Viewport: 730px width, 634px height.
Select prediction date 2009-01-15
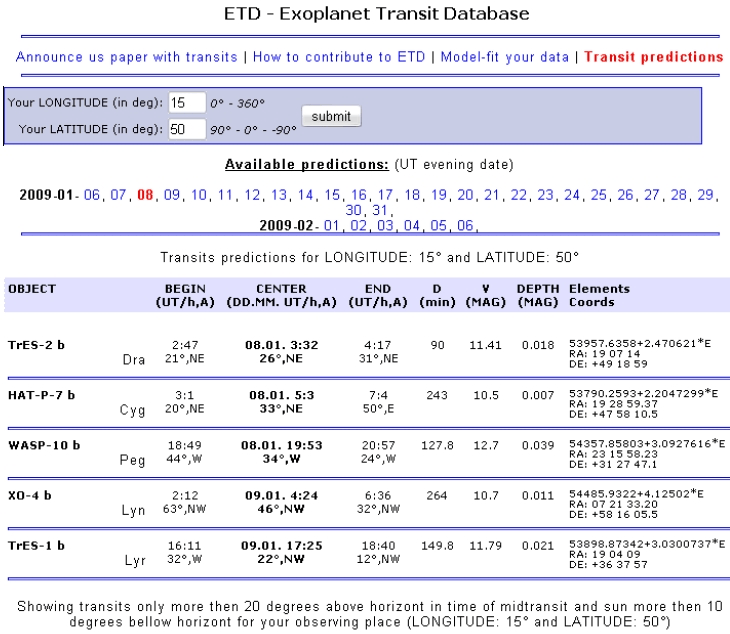[332, 195]
